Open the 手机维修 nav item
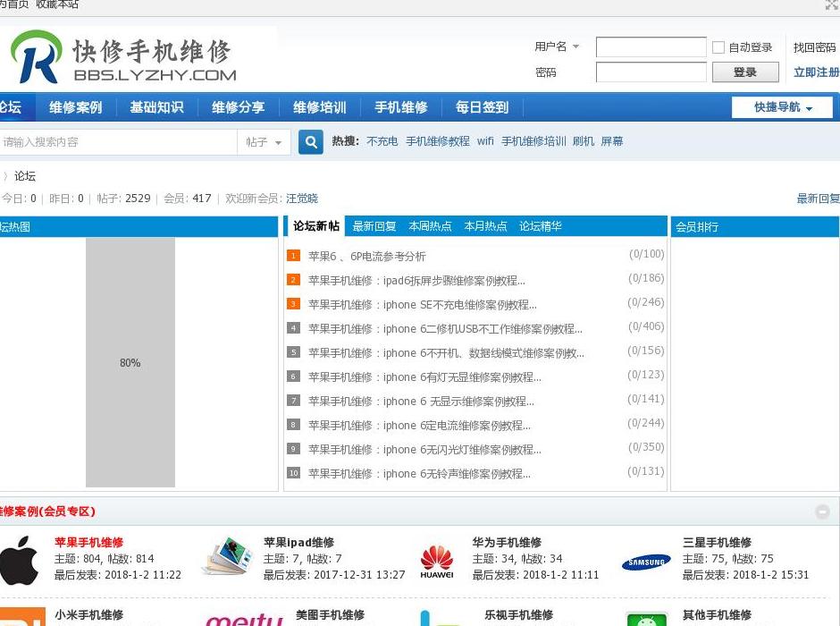Image resolution: width=840 pixels, height=626 pixels. pos(401,107)
